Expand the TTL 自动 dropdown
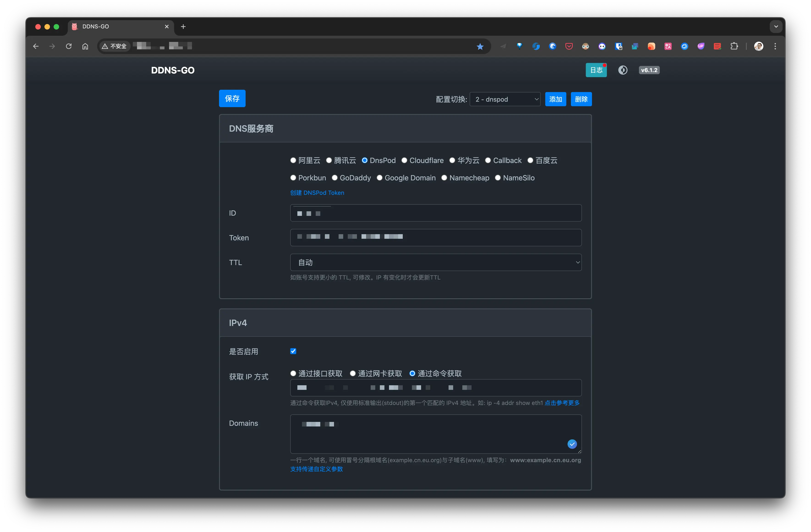Viewport: 811px width, 532px height. point(436,262)
